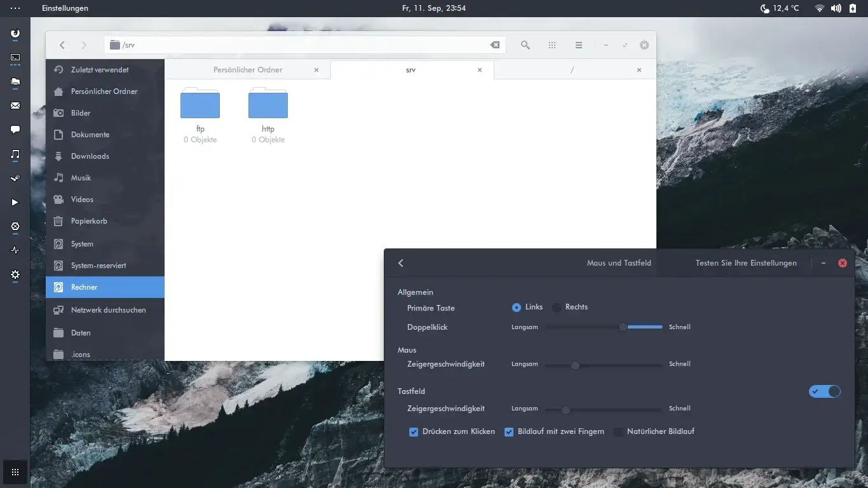Viewport: 868px width, 488px height.
Task: Open the system monitor from the dock
Action: tap(15, 250)
